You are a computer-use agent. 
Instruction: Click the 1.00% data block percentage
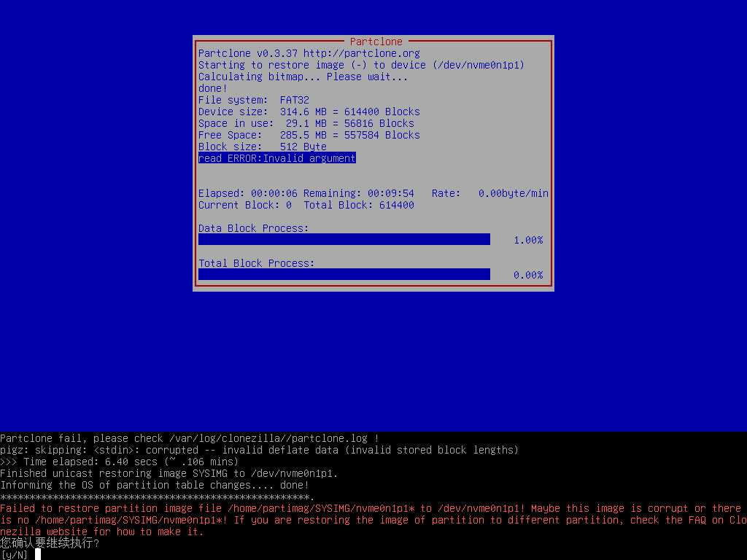(x=528, y=240)
